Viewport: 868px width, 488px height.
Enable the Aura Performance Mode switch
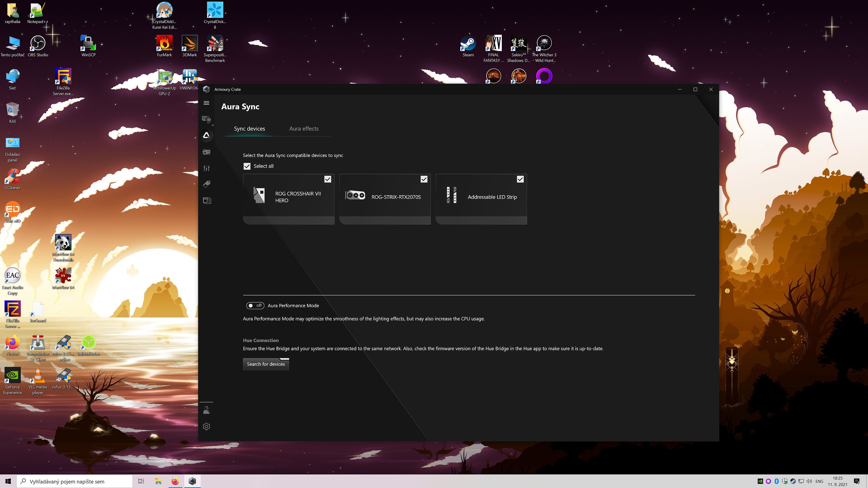tap(255, 306)
